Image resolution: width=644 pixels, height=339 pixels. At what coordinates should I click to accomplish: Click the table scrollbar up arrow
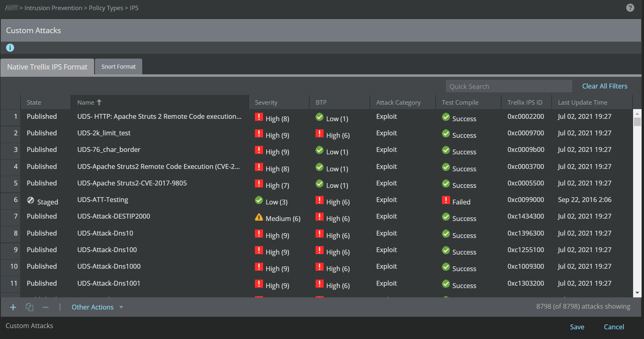click(x=637, y=113)
